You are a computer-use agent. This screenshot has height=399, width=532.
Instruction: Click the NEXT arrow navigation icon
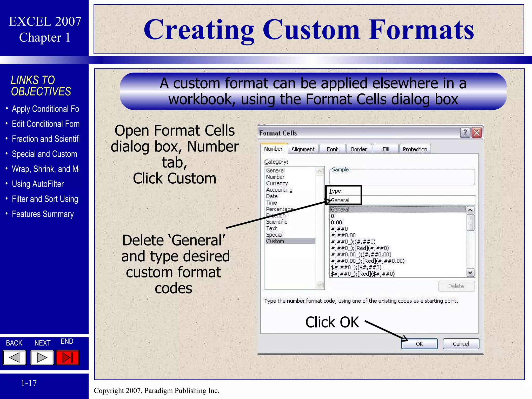(42, 358)
